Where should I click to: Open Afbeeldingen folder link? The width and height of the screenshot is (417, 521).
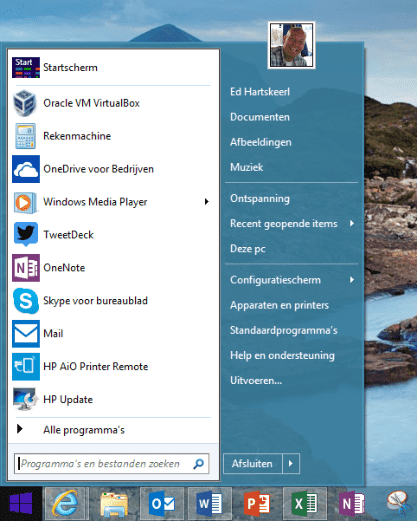click(x=261, y=142)
